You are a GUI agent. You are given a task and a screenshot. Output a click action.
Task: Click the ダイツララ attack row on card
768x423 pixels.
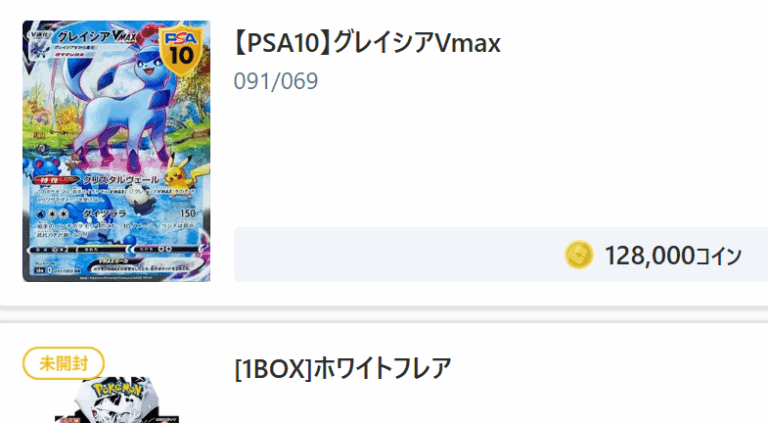116,213
